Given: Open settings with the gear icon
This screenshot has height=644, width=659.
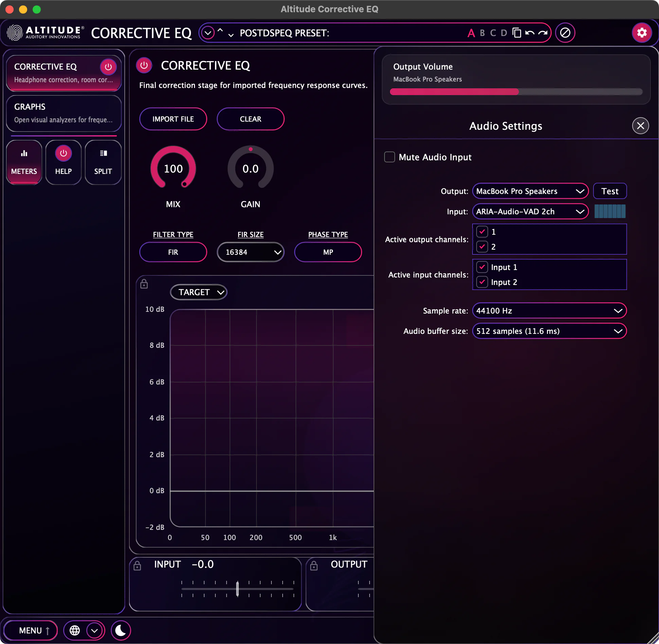Looking at the screenshot, I should coord(642,33).
